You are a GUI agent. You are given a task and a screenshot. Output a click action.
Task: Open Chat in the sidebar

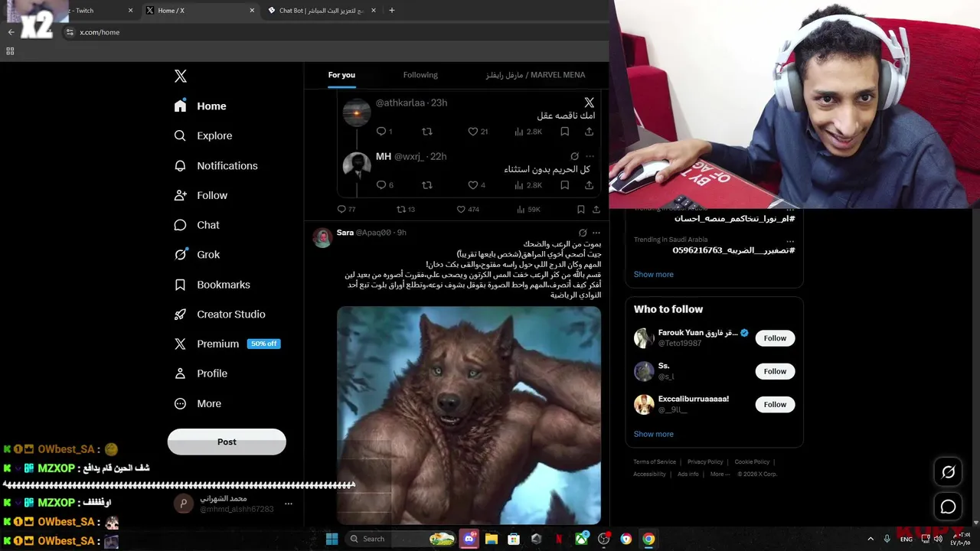coord(197,225)
